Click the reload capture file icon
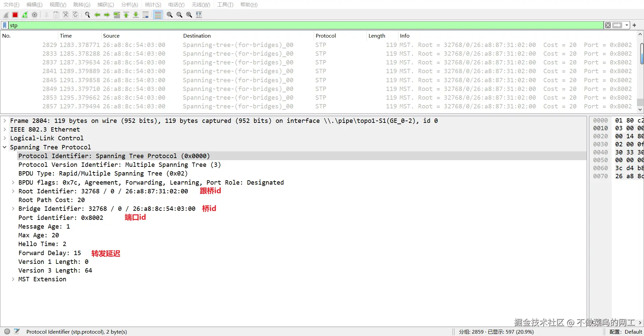This screenshot has width=644, height=336. pos(75,15)
